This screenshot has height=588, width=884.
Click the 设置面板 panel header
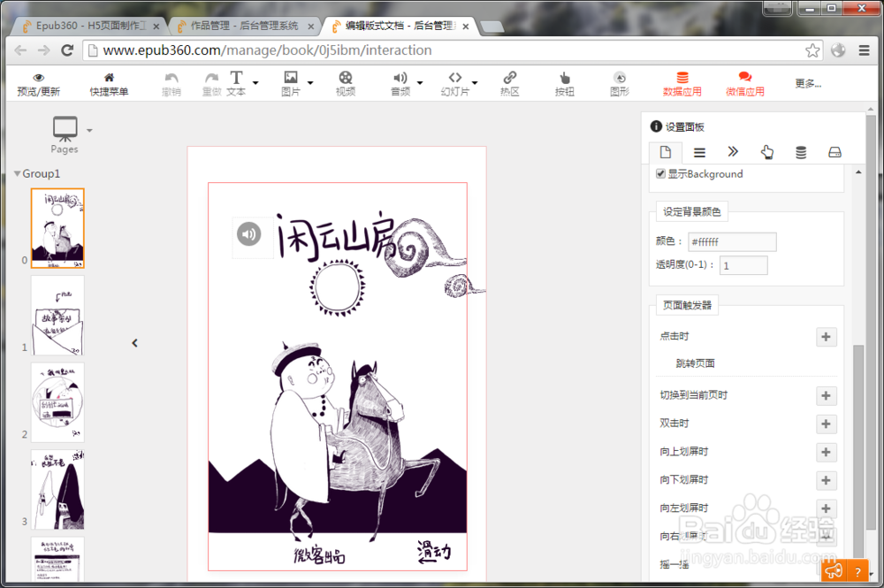point(677,126)
